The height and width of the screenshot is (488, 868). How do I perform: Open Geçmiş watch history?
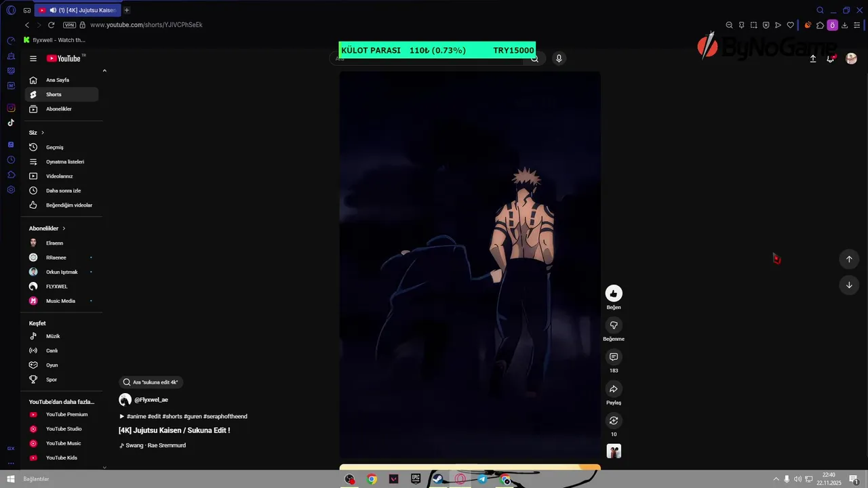pos(62,147)
